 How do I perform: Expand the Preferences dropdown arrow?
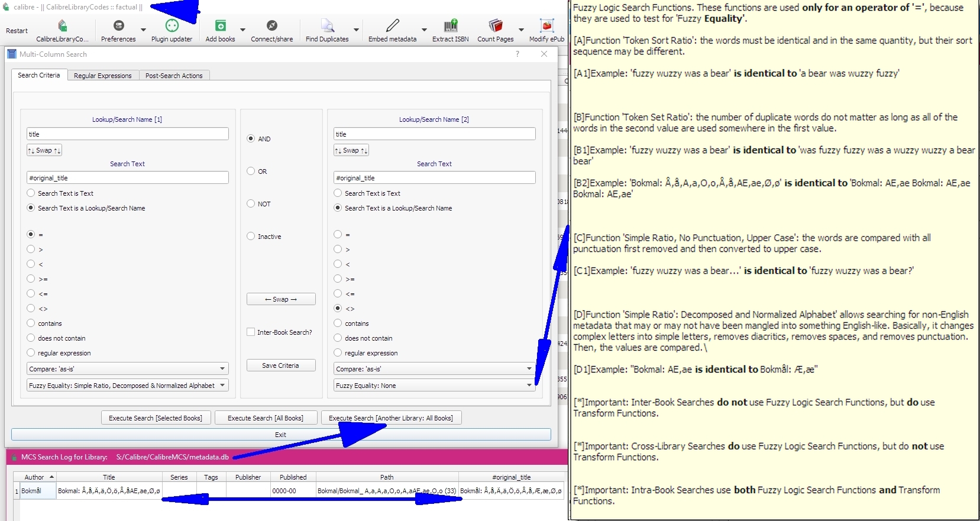pos(143,30)
